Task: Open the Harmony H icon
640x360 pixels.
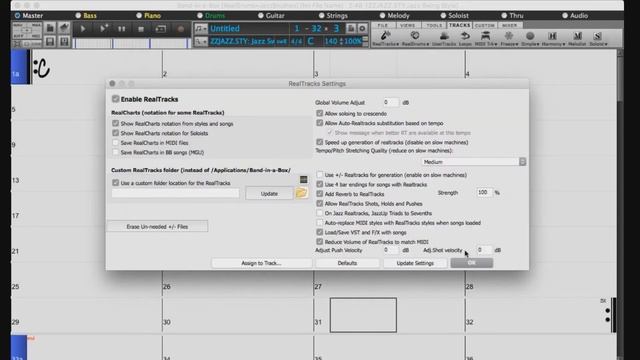Action: coord(553,38)
